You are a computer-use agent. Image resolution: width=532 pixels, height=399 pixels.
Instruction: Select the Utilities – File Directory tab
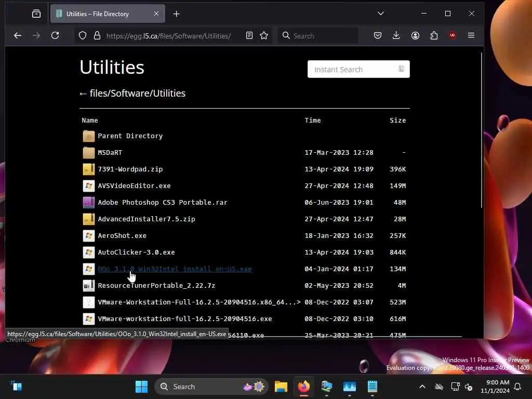(x=108, y=14)
